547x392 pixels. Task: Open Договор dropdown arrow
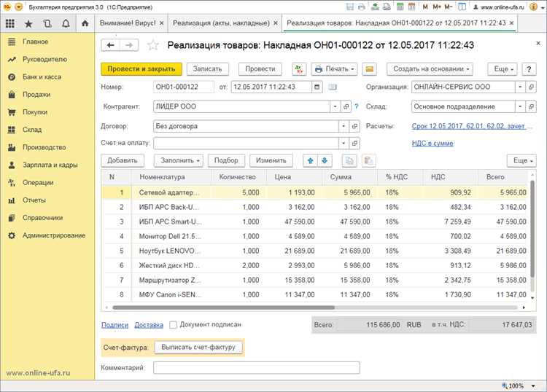click(x=344, y=126)
